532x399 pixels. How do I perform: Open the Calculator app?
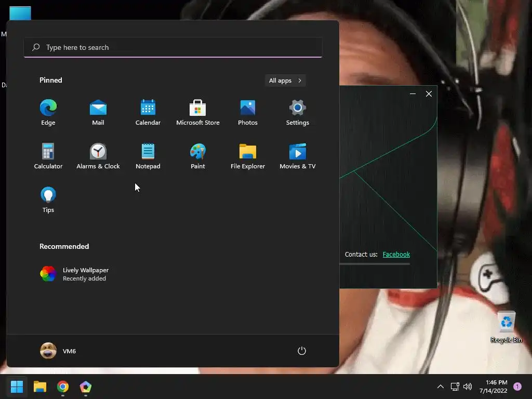pos(48,156)
